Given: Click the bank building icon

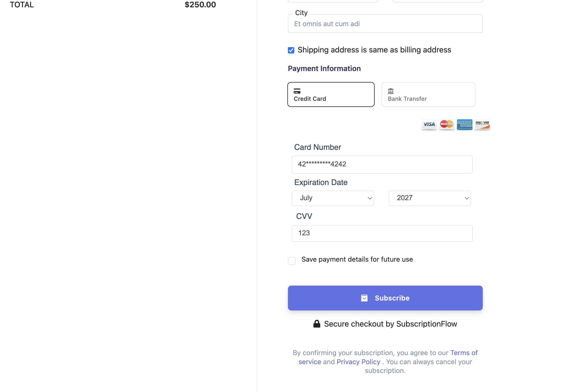Looking at the screenshot, I should [x=391, y=91].
